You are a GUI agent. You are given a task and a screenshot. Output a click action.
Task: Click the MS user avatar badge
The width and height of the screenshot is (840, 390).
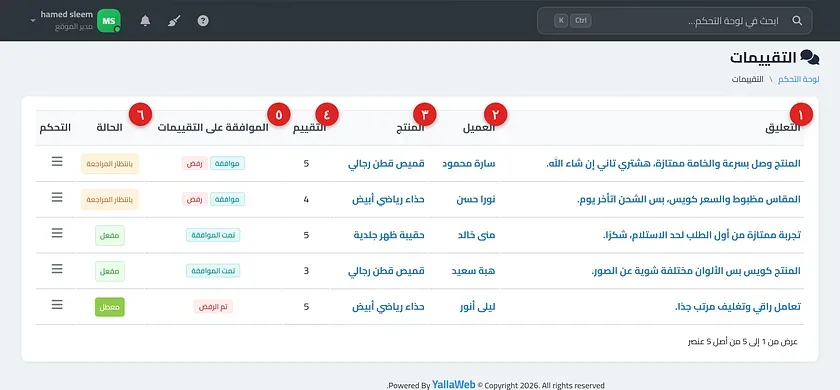pos(109,21)
